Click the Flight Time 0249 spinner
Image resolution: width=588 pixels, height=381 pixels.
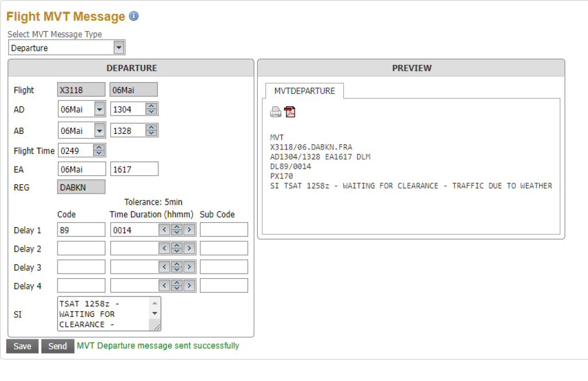pyautogui.click(x=99, y=151)
